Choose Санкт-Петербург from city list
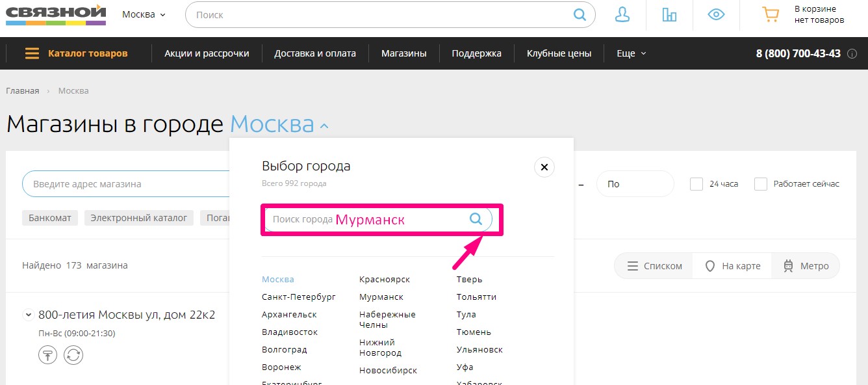The height and width of the screenshot is (385, 868). click(299, 297)
